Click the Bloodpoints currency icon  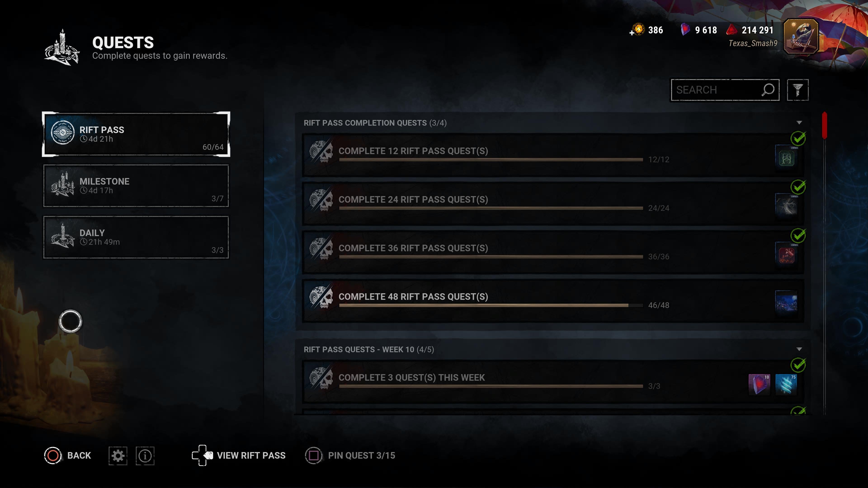731,30
